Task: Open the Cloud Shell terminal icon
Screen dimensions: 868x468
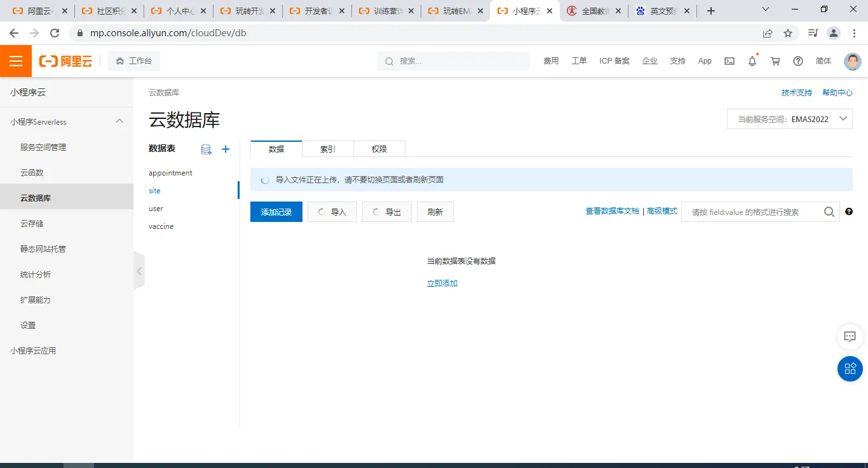Action: 729,61
